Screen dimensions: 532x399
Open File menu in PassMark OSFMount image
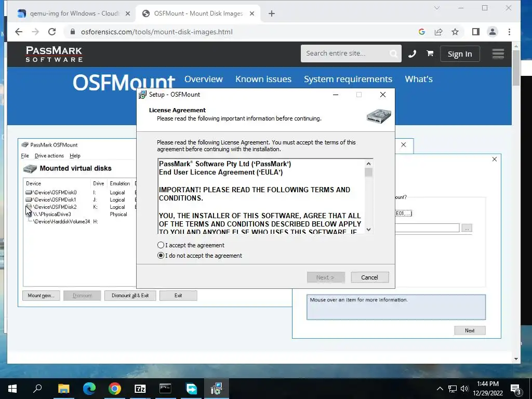tap(25, 156)
